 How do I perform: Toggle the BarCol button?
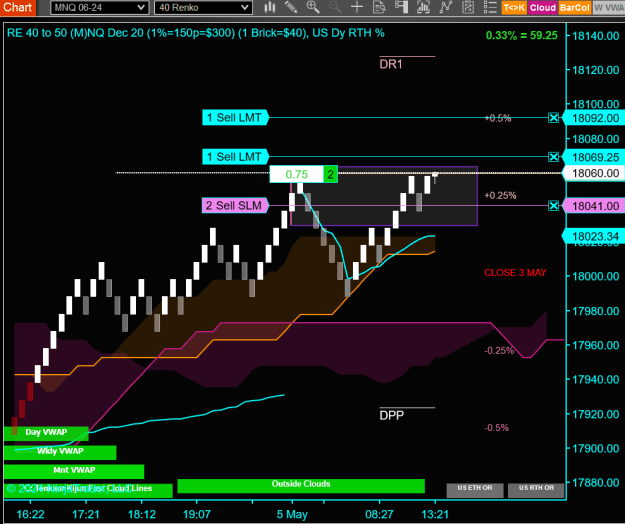point(574,8)
